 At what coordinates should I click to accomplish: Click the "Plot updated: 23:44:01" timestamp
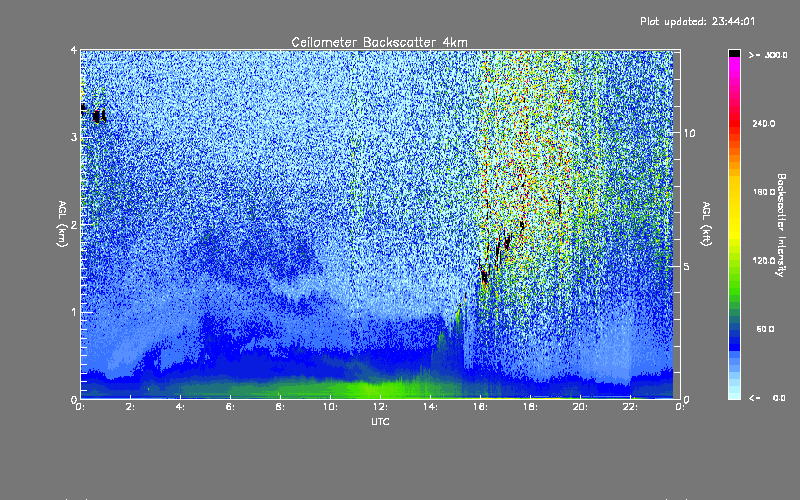pyautogui.click(x=697, y=21)
